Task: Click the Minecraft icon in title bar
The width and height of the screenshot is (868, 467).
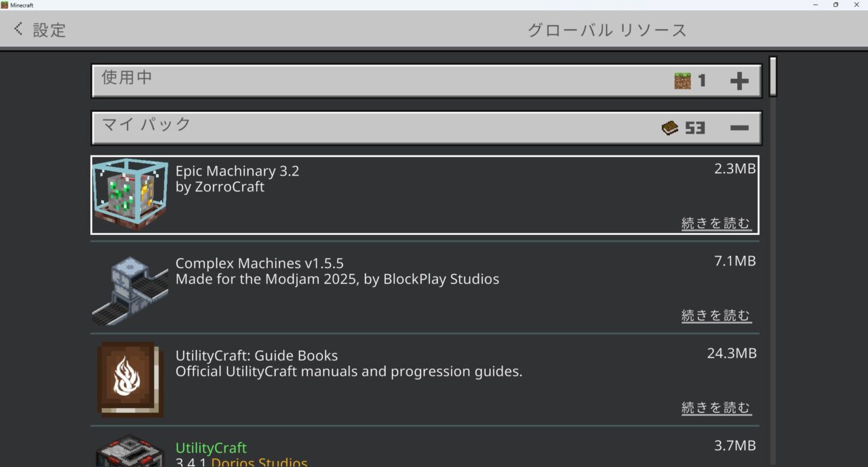Action: point(5,5)
